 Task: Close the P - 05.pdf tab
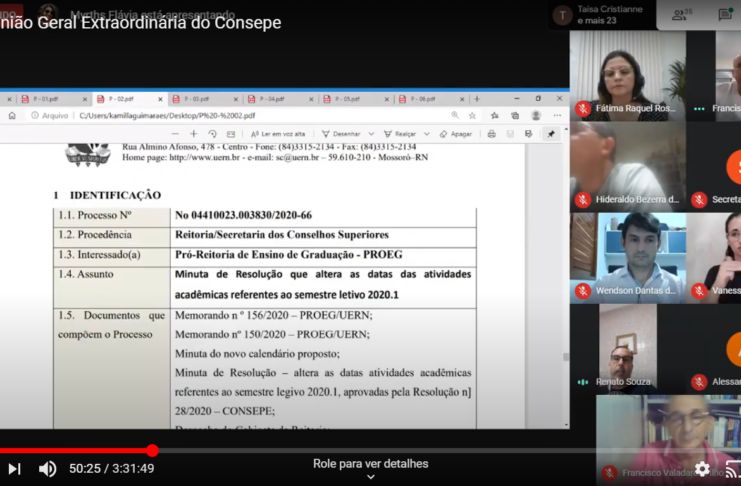pos(387,99)
